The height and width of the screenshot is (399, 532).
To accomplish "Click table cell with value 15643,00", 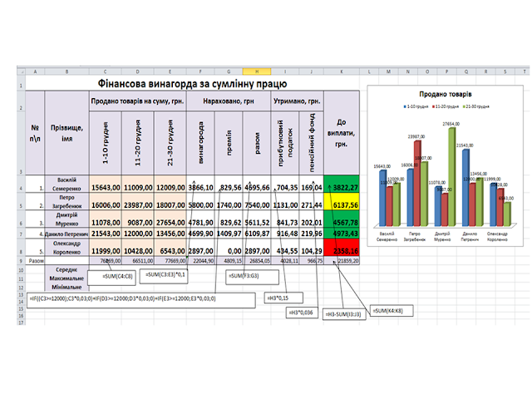I will (x=106, y=185).
